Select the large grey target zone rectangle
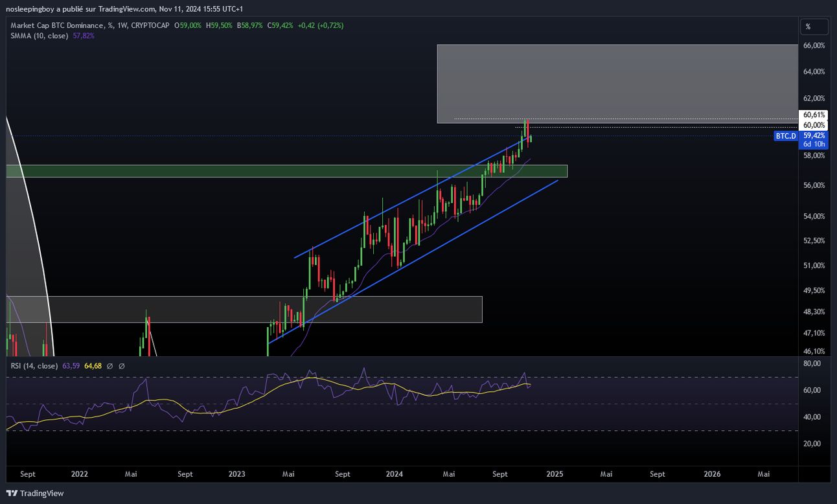This screenshot has height=504, width=837. coord(617,84)
